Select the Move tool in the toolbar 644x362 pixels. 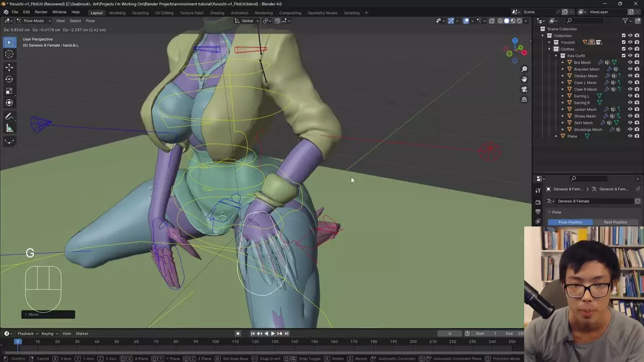pos(9,67)
